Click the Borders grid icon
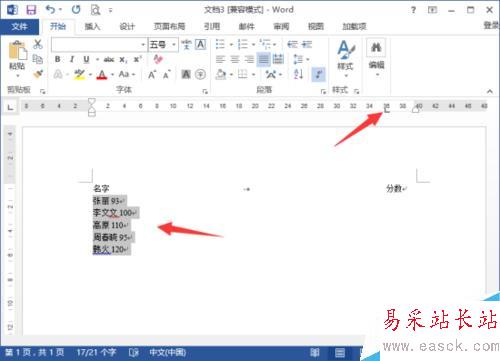 [x=243, y=74]
